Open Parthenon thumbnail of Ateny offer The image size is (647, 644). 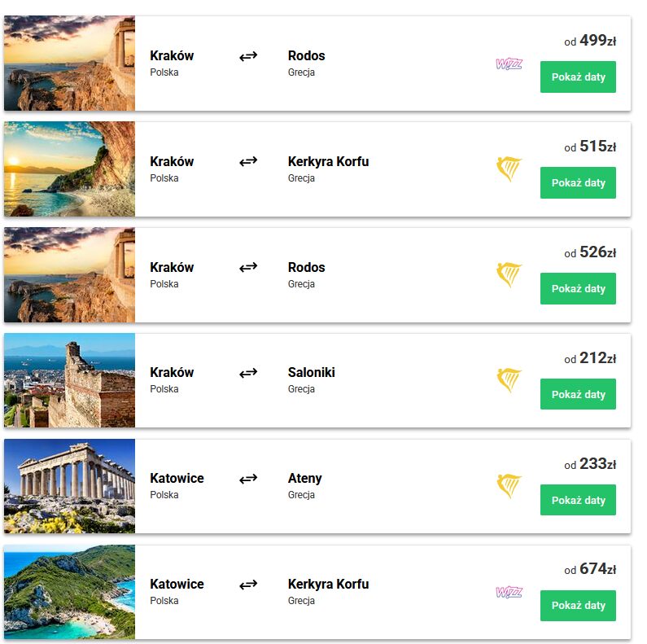(x=70, y=486)
